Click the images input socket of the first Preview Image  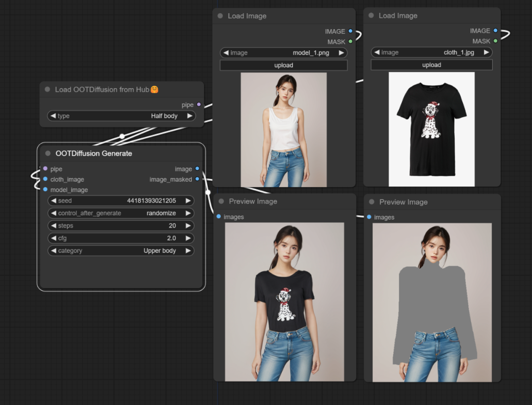coord(219,217)
